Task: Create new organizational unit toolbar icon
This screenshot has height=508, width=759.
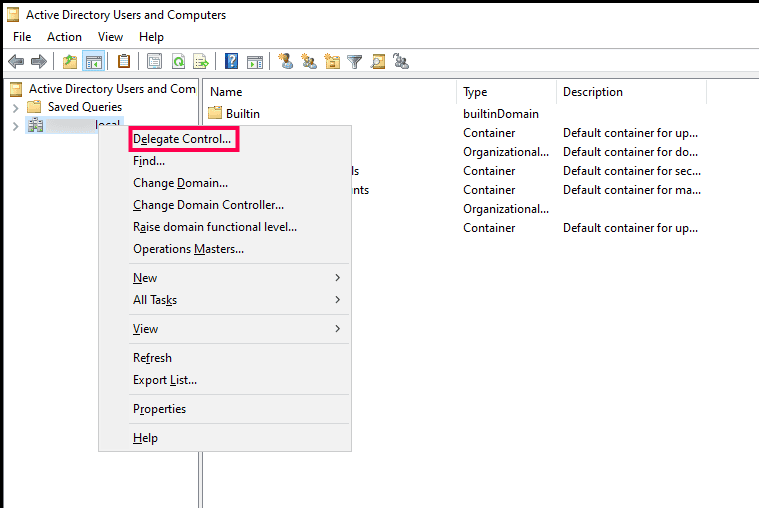Action: tap(332, 62)
